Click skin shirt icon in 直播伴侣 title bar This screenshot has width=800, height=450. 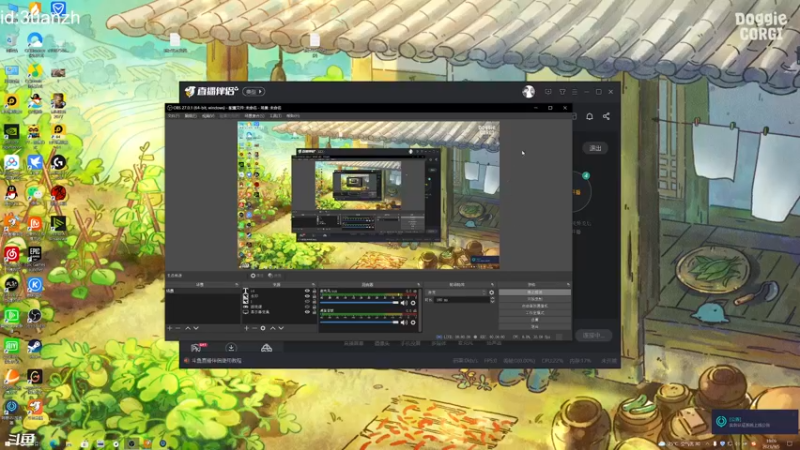(562, 92)
